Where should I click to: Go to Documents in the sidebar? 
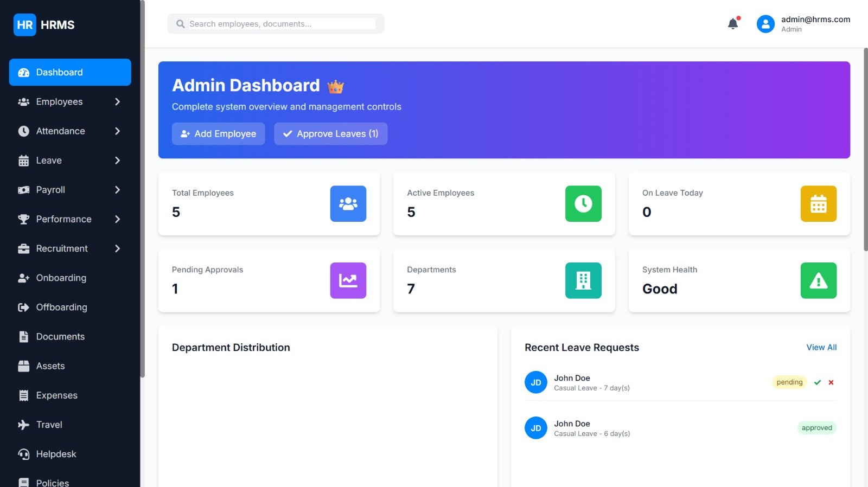point(60,337)
